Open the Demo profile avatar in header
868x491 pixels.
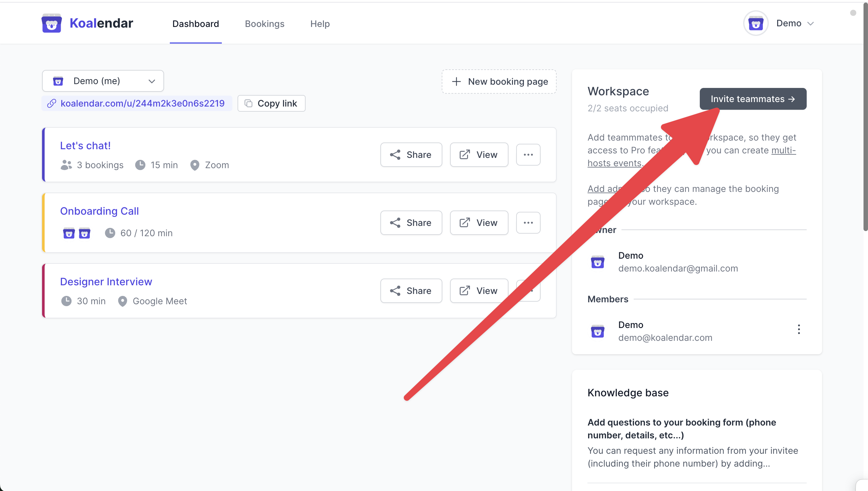pyautogui.click(x=755, y=23)
